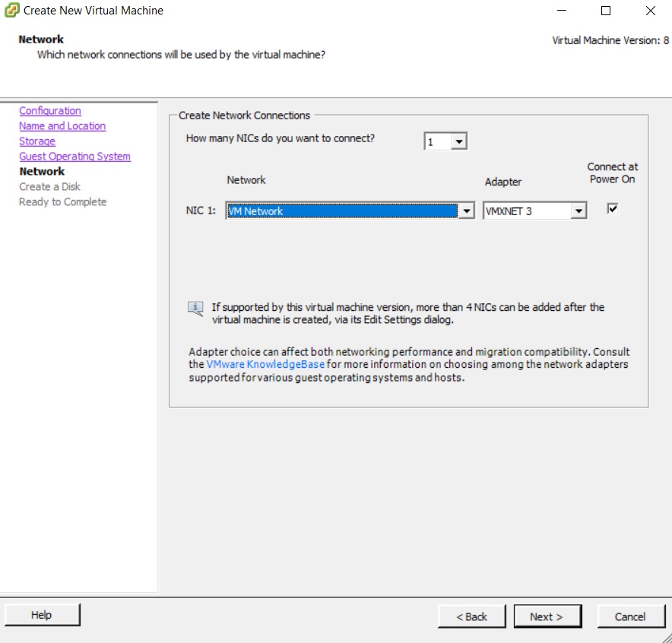Open the VMXNET 3 adapter dropdown
The width and height of the screenshot is (672, 643).
tap(578, 211)
